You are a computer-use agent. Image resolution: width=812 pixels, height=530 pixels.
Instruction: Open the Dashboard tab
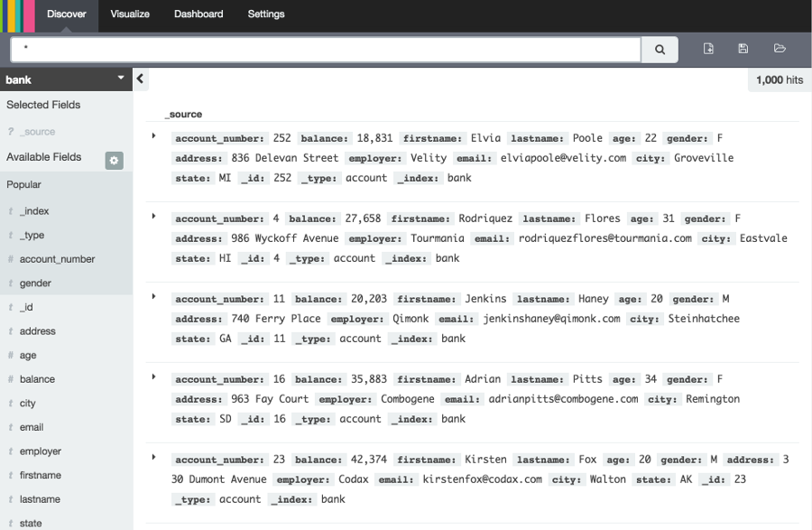[198, 14]
